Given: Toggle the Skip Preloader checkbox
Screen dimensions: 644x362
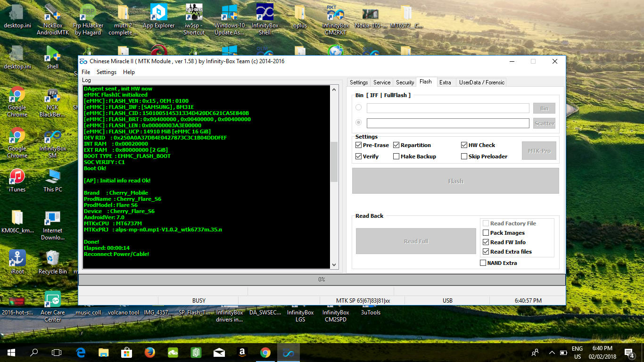Looking at the screenshot, I should pyautogui.click(x=464, y=156).
